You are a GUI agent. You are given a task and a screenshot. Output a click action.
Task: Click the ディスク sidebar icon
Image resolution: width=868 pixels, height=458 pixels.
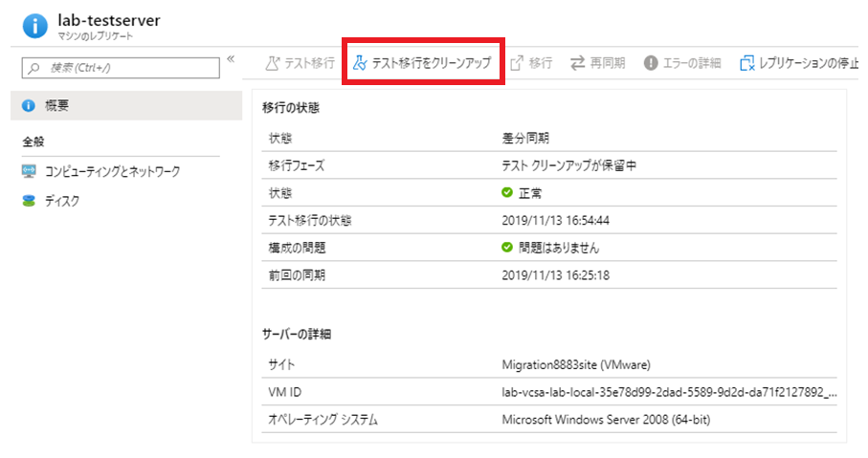29,201
